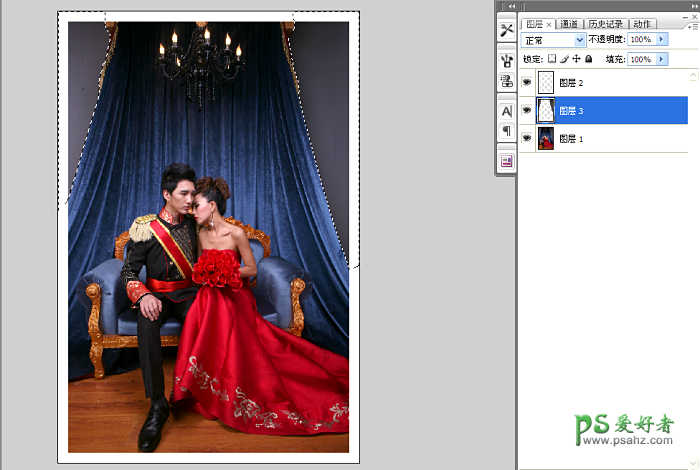Open the blend mode dropdown showing 正常
The width and height of the screenshot is (700, 470).
tap(554, 40)
